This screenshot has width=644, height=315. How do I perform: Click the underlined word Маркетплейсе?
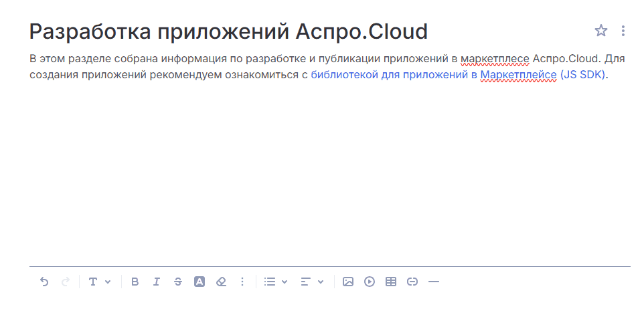(518, 76)
